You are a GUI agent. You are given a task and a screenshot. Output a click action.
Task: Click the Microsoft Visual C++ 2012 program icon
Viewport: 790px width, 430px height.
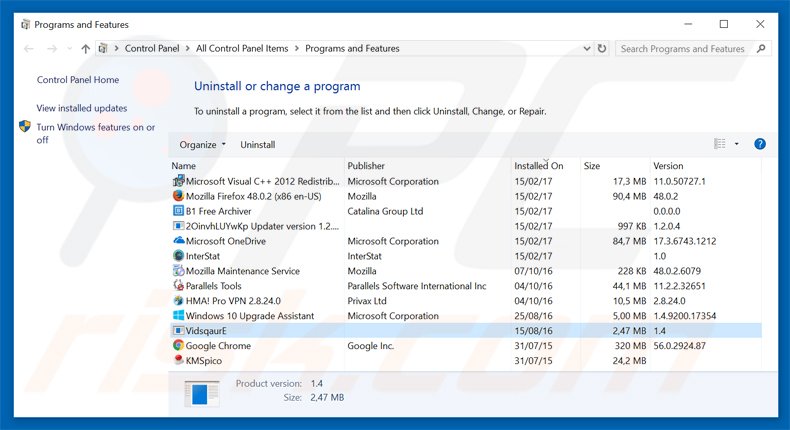(178, 181)
